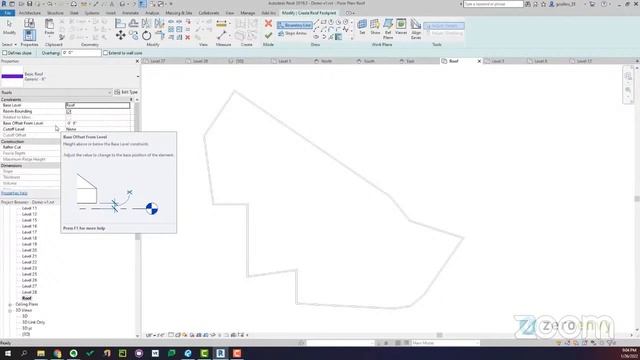This screenshot has width=640, height=360.
Task: Open the roof type selector dropdown
Action: point(138,76)
